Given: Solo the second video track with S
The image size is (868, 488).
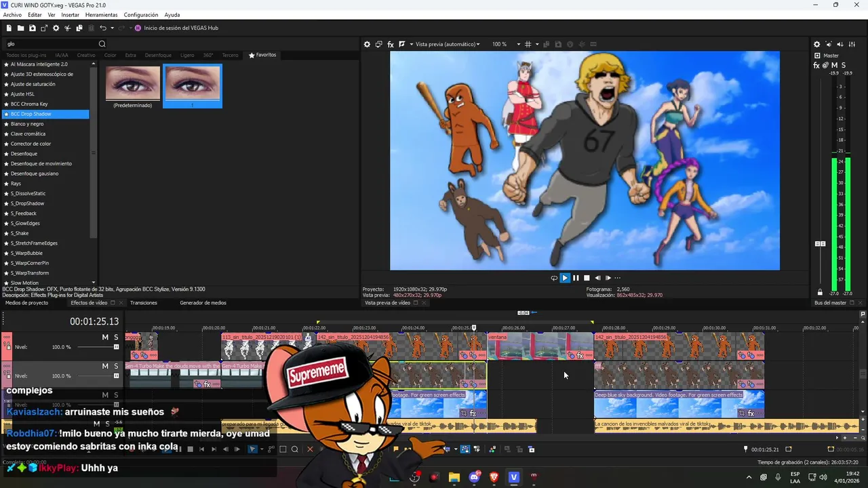Looking at the screenshot, I should 116,366.
